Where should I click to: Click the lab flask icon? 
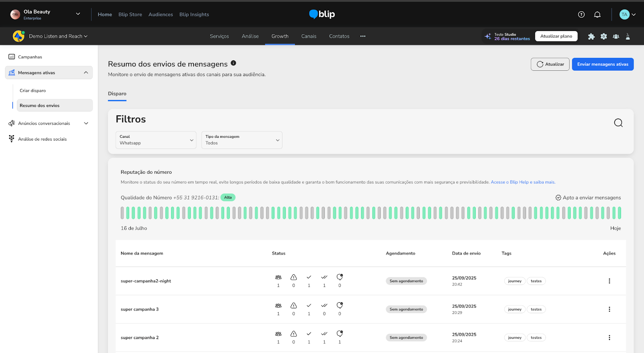tap(627, 37)
